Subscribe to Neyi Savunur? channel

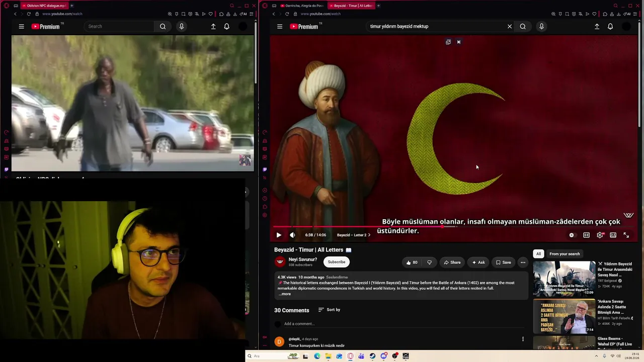click(x=337, y=262)
